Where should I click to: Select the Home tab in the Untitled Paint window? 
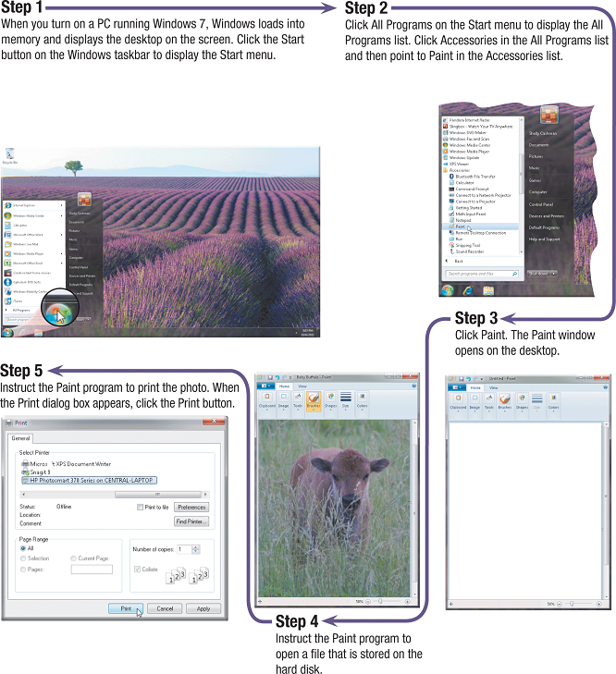click(475, 387)
